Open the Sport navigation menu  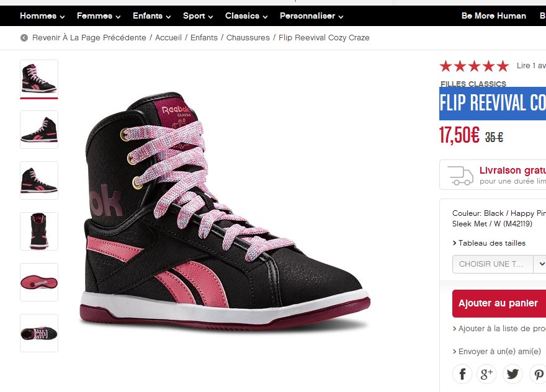(x=198, y=16)
